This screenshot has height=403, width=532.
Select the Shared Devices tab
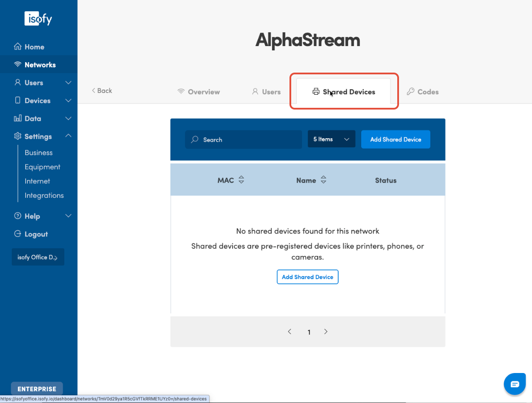[343, 92]
